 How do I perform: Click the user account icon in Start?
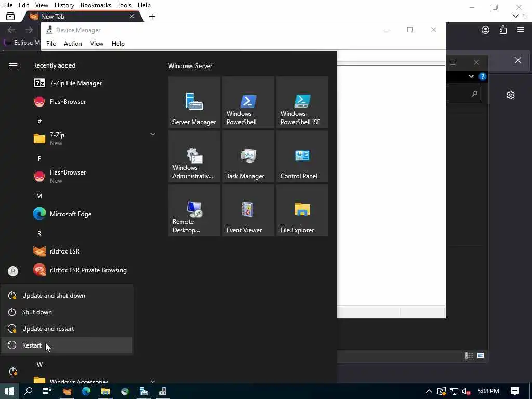[x=13, y=271]
